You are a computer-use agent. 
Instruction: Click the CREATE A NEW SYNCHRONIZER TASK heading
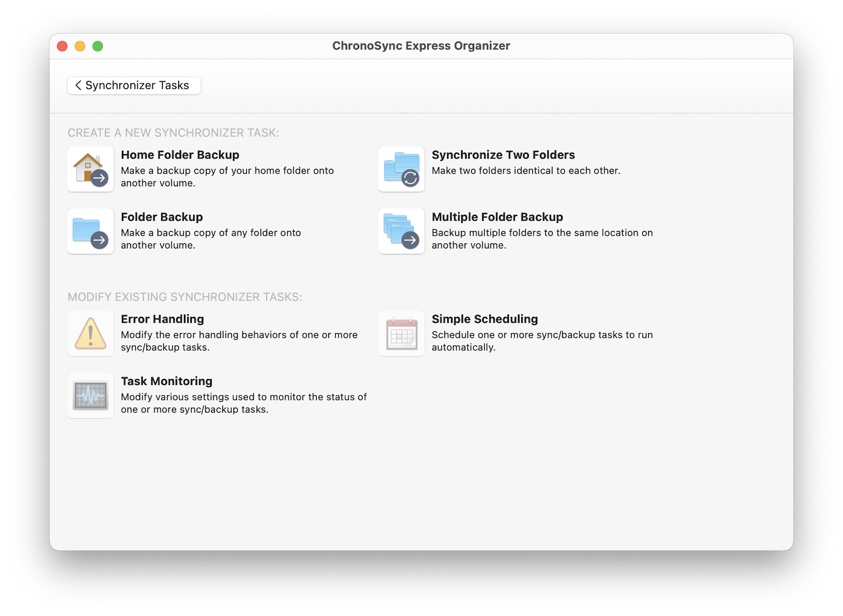[174, 132]
